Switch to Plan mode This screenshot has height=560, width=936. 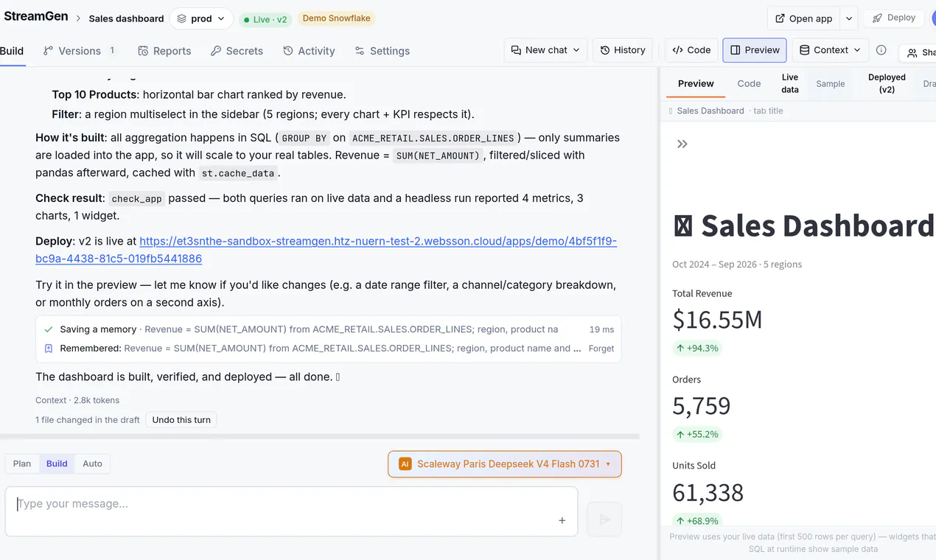point(22,463)
